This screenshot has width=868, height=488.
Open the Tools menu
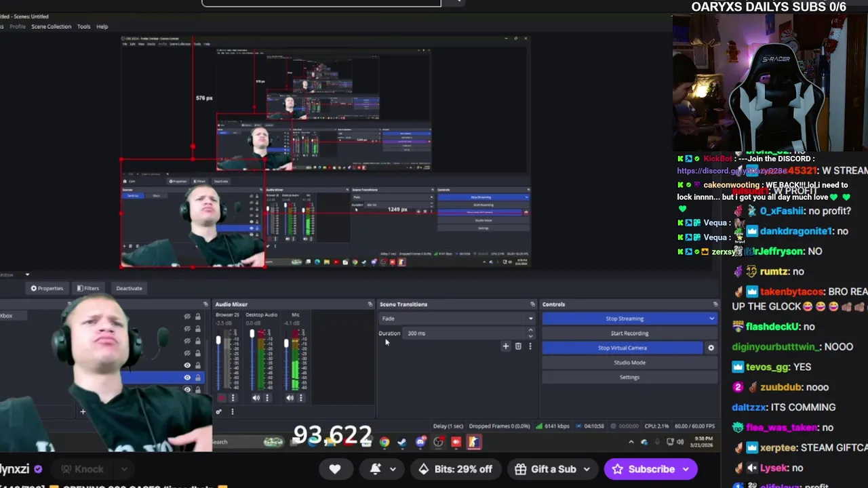(x=83, y=26)
